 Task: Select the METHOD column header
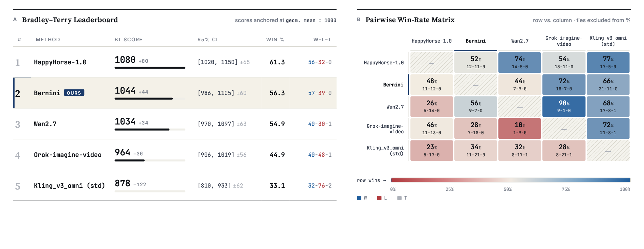pos(48,40)
